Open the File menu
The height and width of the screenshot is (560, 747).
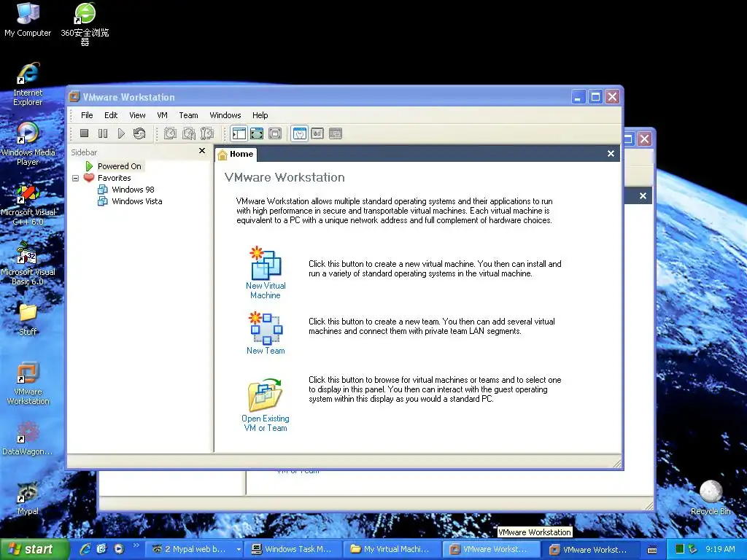(87, 115)
